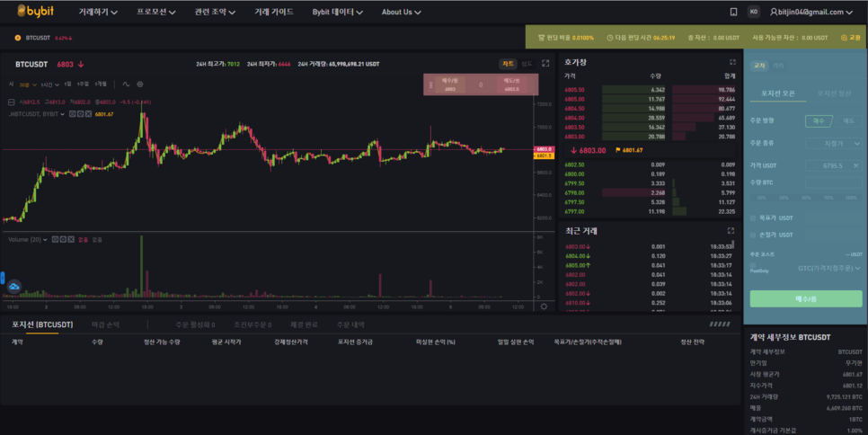Screen dimensions: 868x435
Task: Click the 매수/롱 6803 quick buy button
Action: [450, 84]
